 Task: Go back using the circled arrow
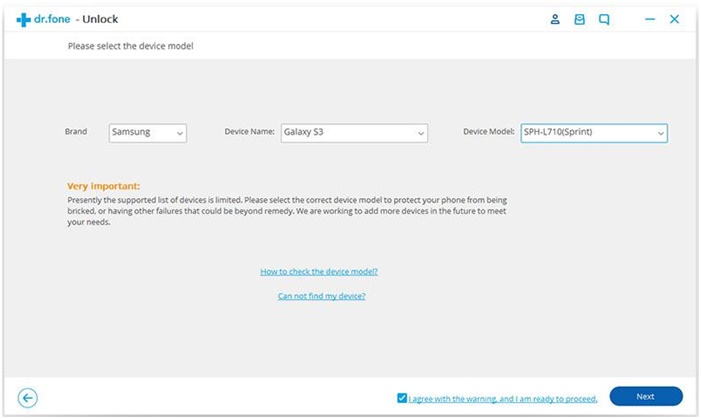pos(28,398)
